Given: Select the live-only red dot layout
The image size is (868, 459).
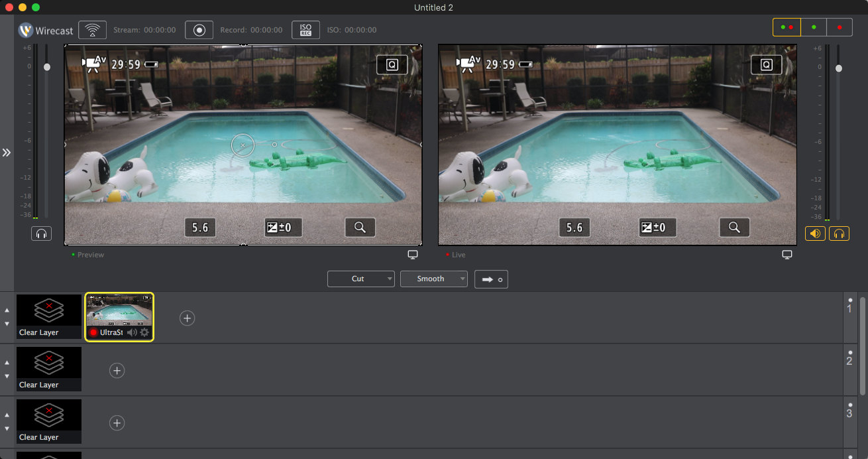Looking at the screenshot, I should (x=840, y=27).
